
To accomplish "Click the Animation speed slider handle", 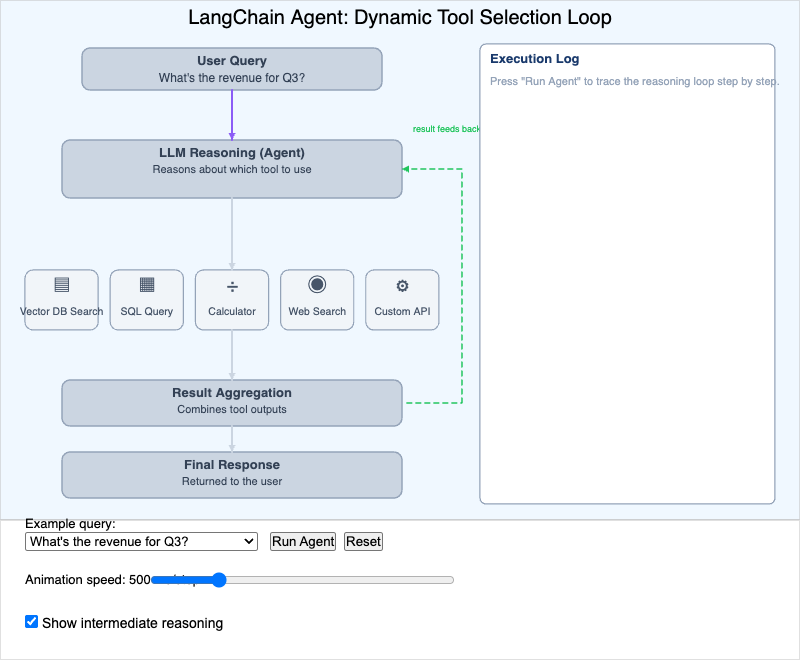I will [218, 580].
